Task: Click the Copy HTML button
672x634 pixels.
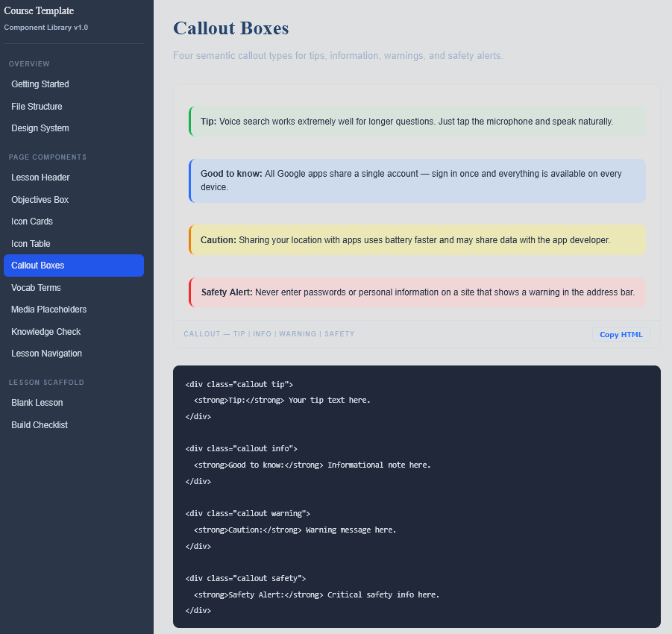Action: click(x=621, y=334)
